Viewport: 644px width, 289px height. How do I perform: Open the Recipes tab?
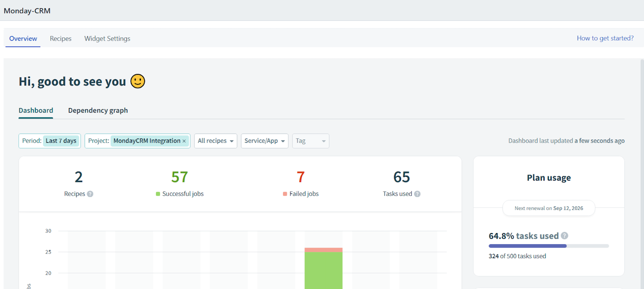coord(61,39)
